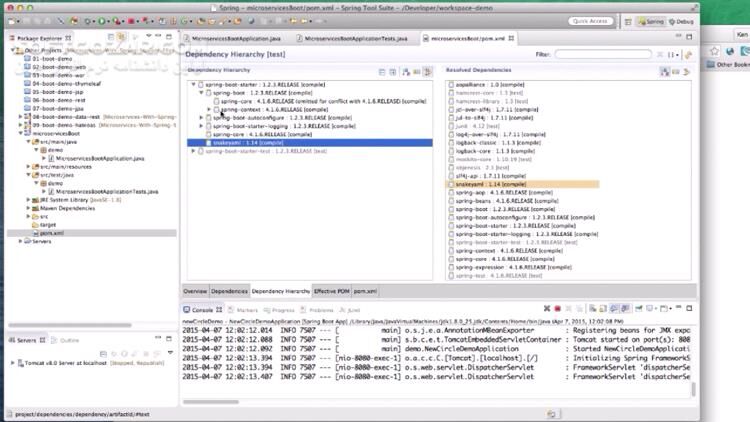Toggle the filter icon in Dependency Hierarchy toolbar
This screenshot has width=750, height=422.
point(427,72)
